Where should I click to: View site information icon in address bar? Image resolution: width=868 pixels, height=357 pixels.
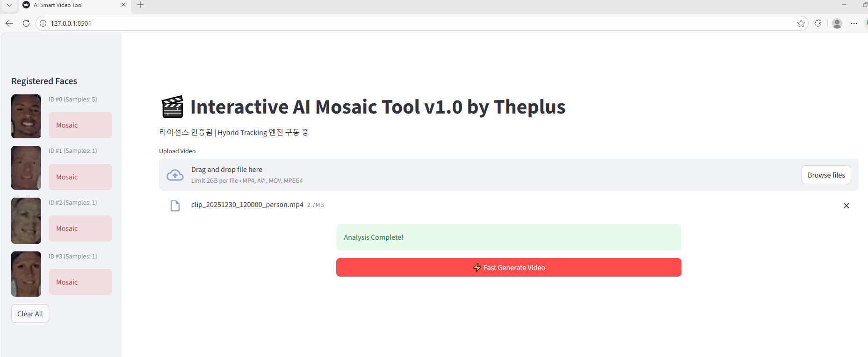click(x=43, y=23)
